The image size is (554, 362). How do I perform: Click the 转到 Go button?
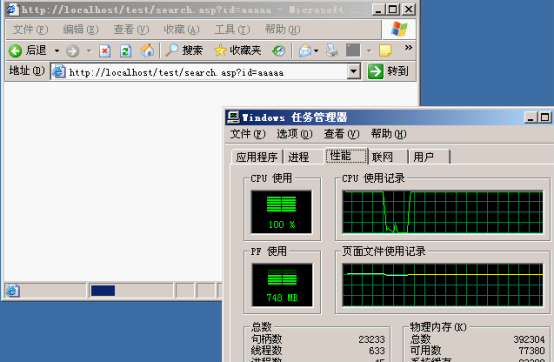point(389,71)
